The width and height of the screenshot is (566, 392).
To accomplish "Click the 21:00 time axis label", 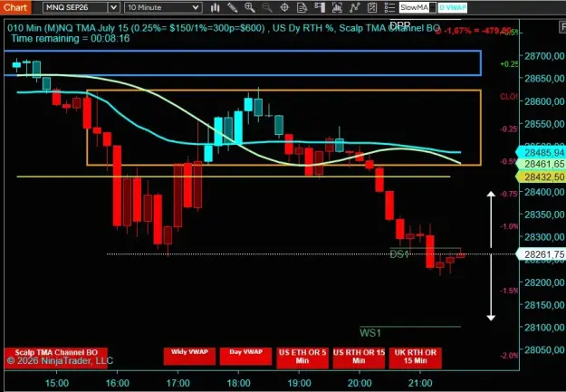I will [x=420, y=383].
